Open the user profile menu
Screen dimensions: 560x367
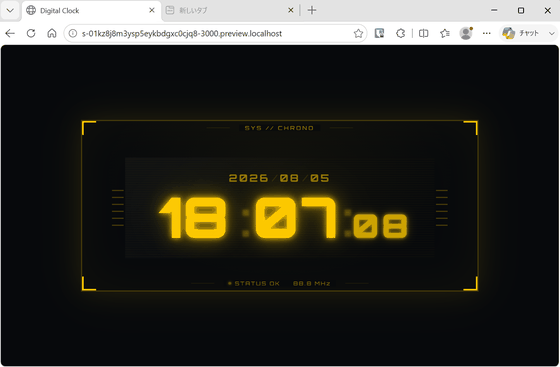coord(466,33)
